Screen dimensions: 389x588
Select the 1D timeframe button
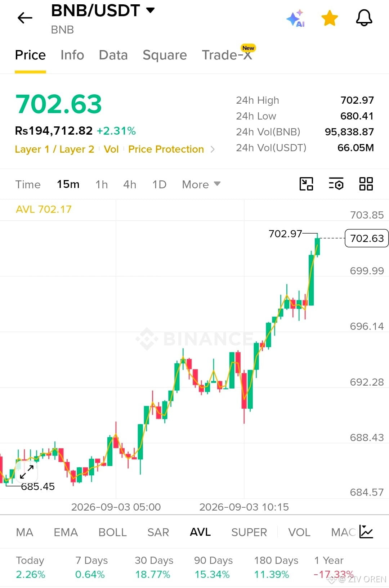click(x=159, y=184)
